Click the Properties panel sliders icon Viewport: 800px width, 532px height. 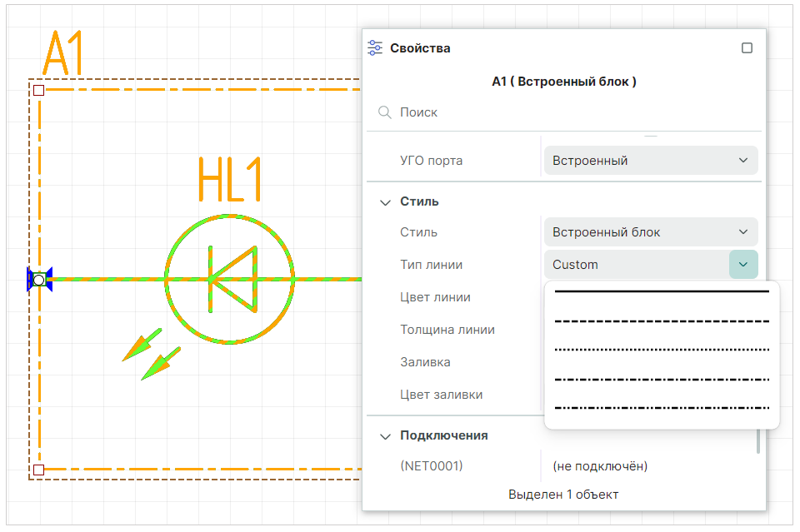pos(376,48)
